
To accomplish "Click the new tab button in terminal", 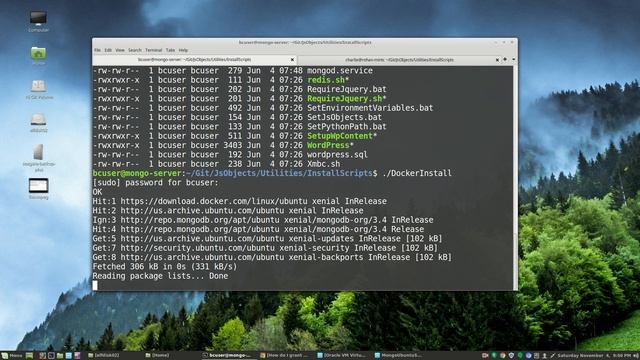I will point(505,60).
